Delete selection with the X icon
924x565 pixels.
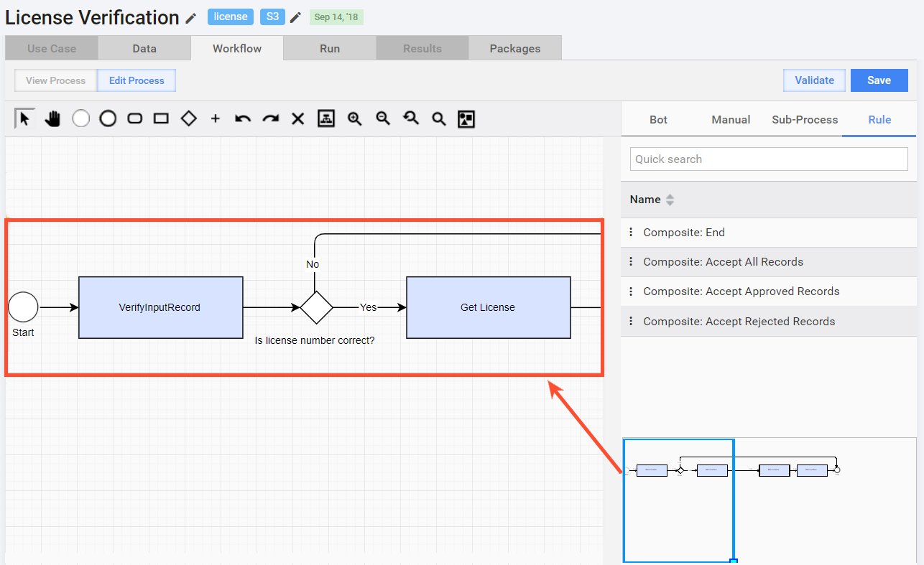point(297,119)
